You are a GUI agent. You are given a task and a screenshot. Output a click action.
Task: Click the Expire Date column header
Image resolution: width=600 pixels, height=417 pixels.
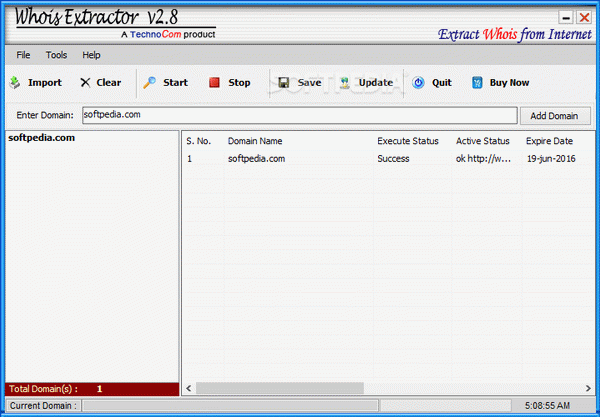(549, 141)
